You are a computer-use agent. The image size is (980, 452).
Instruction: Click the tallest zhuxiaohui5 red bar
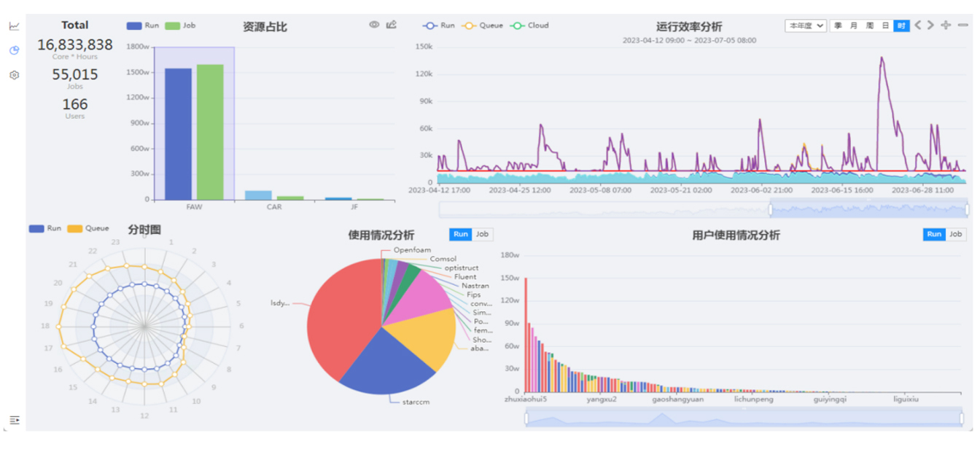tap(526, 335)
